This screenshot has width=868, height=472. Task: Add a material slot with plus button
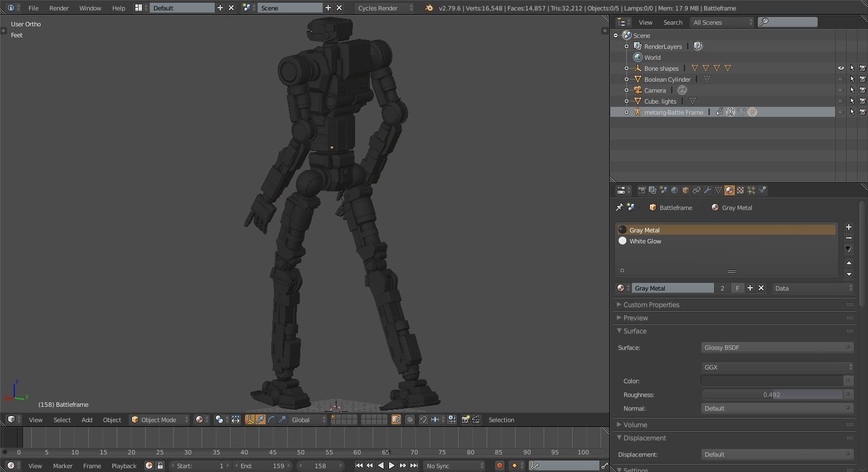tap(849, 227)
